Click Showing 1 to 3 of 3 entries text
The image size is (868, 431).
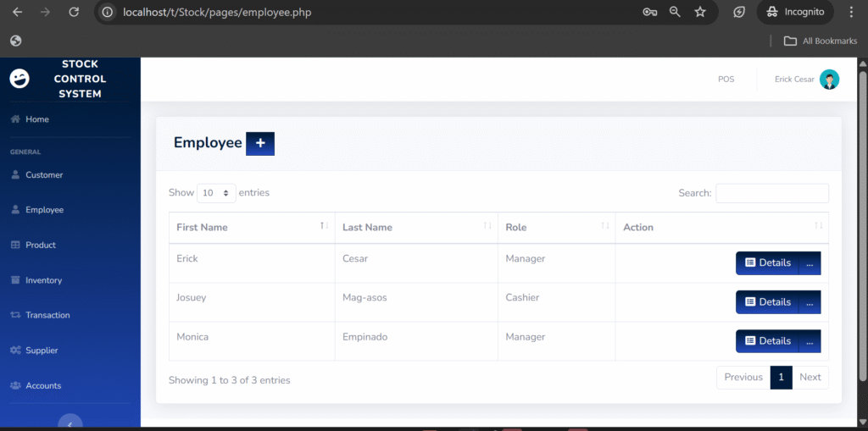(x=229, y=380)
